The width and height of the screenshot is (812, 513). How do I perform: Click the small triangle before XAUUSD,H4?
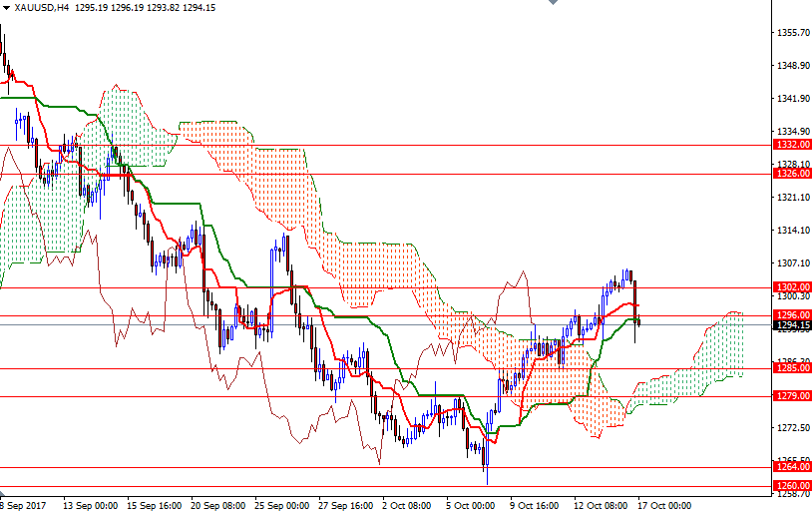point(6,7)
